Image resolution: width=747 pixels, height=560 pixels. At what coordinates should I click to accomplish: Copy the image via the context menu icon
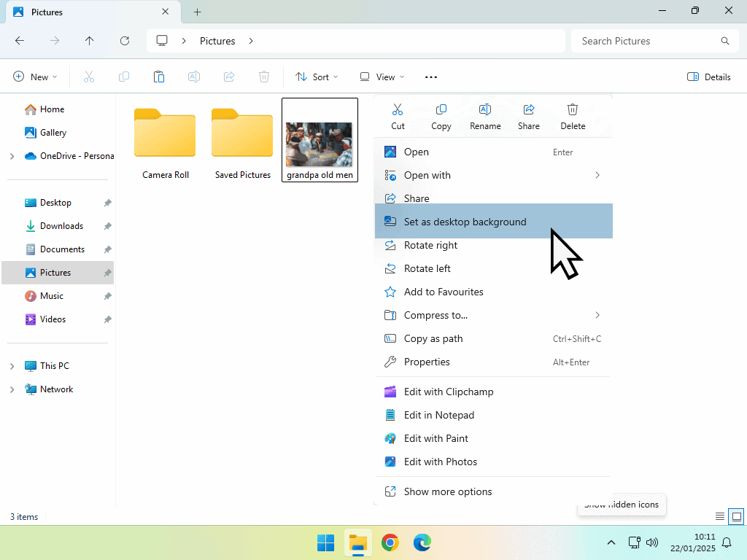(441, 114)
